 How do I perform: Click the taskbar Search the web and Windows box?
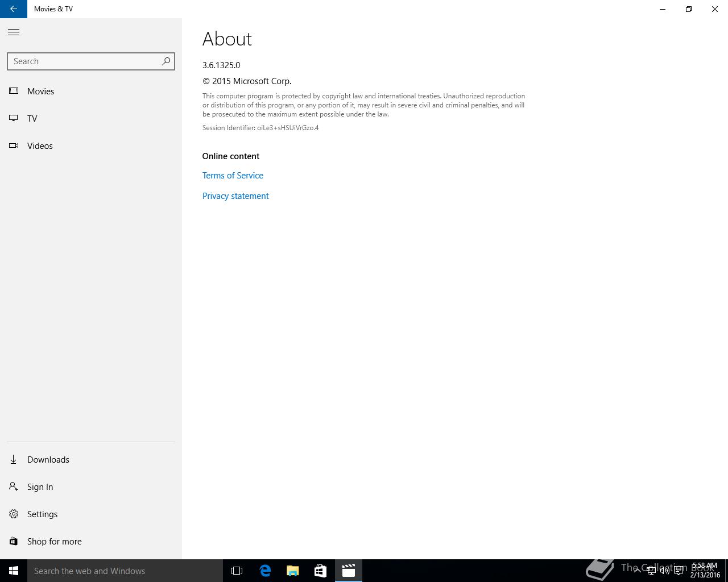125,571
